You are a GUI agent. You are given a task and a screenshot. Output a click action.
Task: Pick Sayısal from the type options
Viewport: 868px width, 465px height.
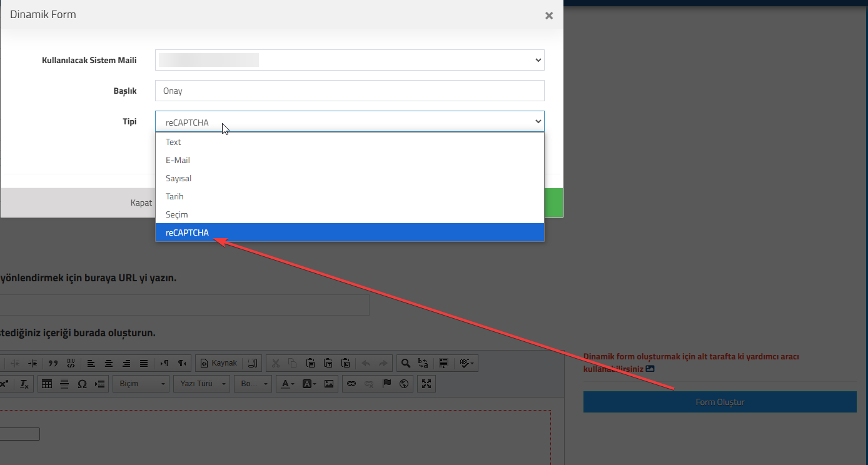click(350, 178)
